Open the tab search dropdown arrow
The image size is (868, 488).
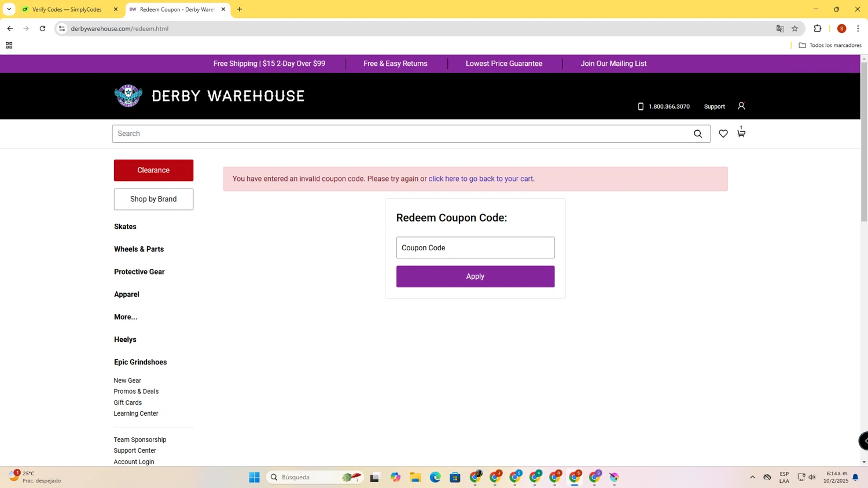9,9
